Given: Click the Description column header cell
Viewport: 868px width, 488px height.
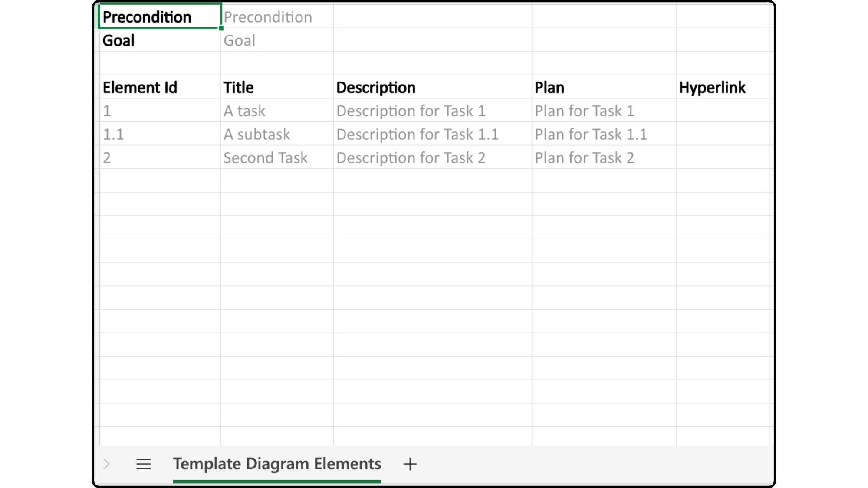Looking at the screenshot, I should 432,87.
